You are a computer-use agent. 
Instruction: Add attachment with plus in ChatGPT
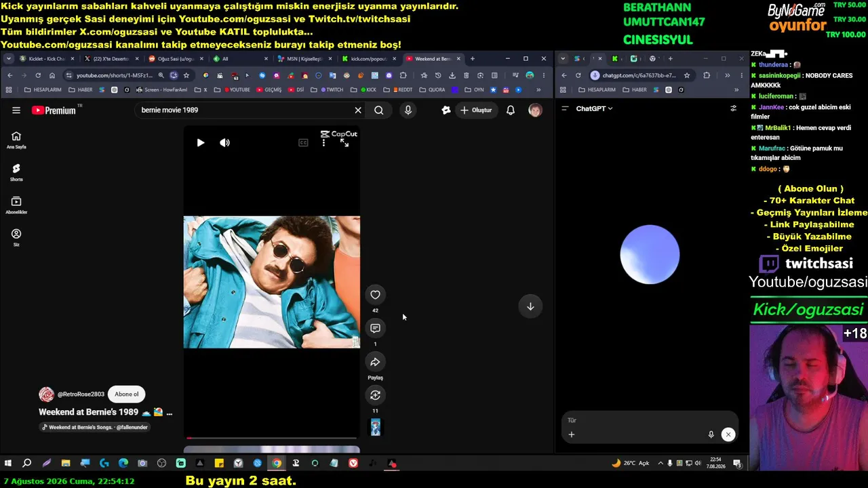[571, 434]
